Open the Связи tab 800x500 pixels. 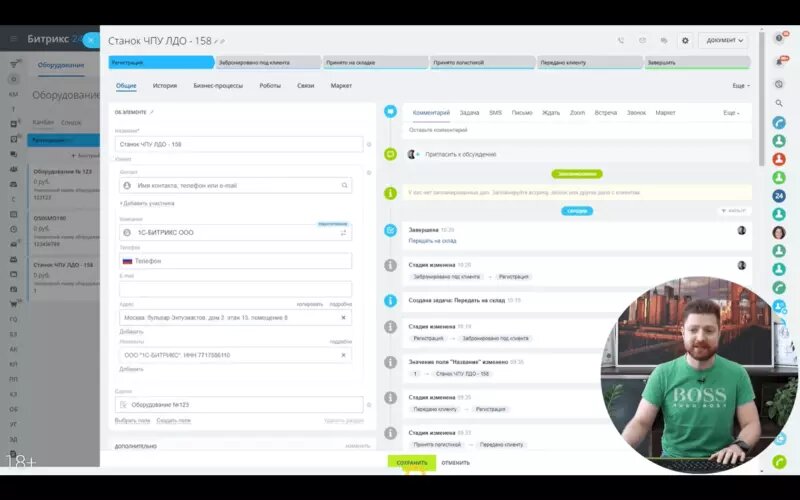click(306, 86)
